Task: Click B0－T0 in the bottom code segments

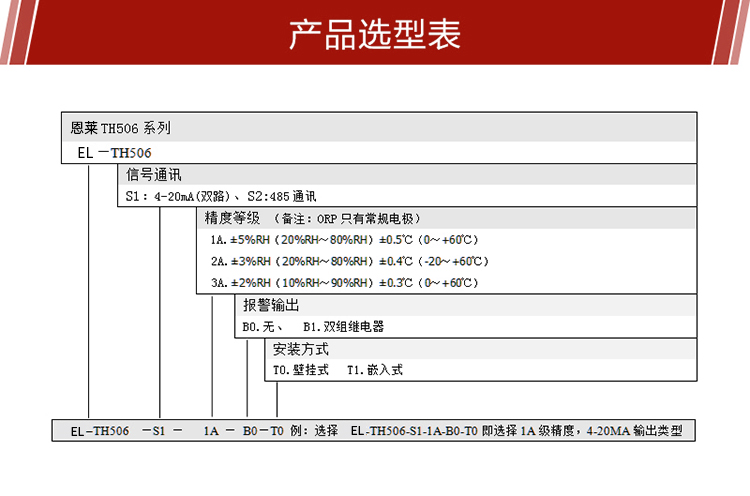Action: coord(263,431)
